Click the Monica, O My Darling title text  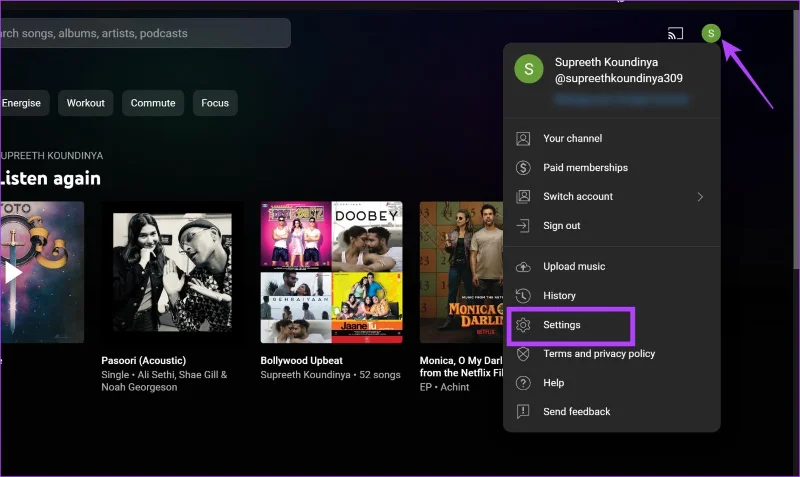461,367
